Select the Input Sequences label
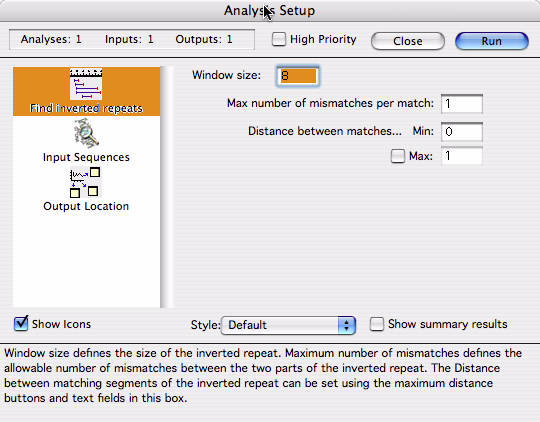Viewport: 540px width, 422px height. [86, 157]
